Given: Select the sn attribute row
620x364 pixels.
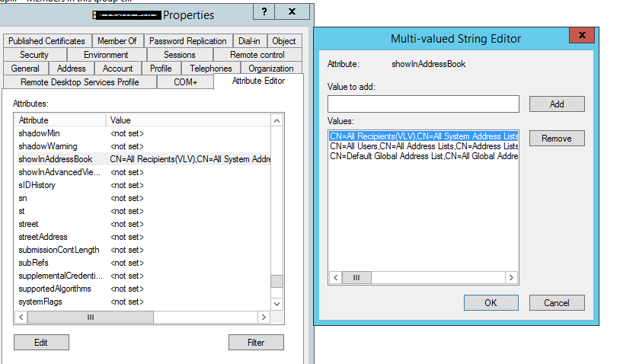Looking at the screenshot, I should click(142, 198).
